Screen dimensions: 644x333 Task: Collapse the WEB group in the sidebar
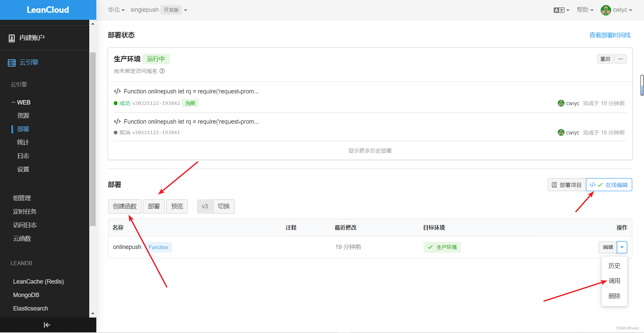(x=21, y=102)
